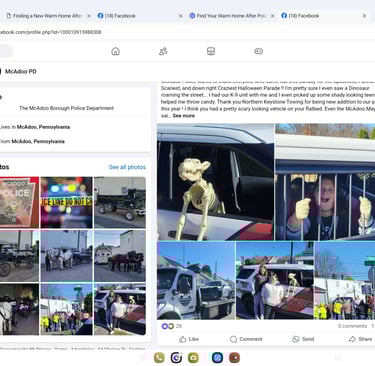Open the 'Police Line Do Not Cross' tape thumbnail
Image resolution: width=375 pixels, height=366 pixels.
pyautogui.click(x=66, y=202)
